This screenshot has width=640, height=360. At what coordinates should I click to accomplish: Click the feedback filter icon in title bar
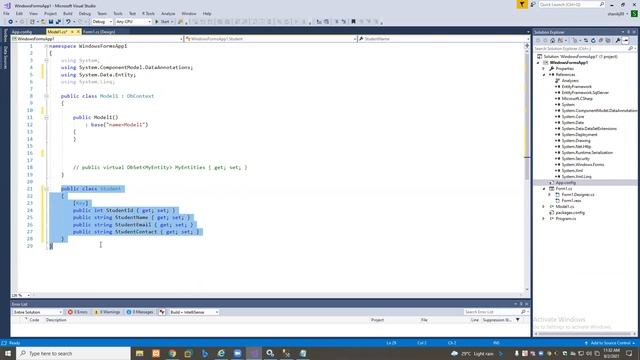click(522, 4)
